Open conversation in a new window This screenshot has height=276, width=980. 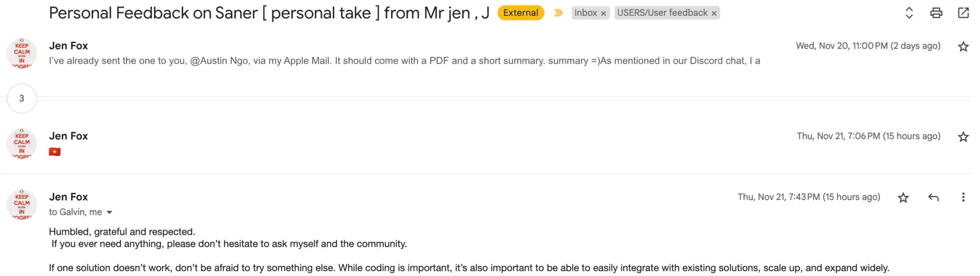pos(963,13)
